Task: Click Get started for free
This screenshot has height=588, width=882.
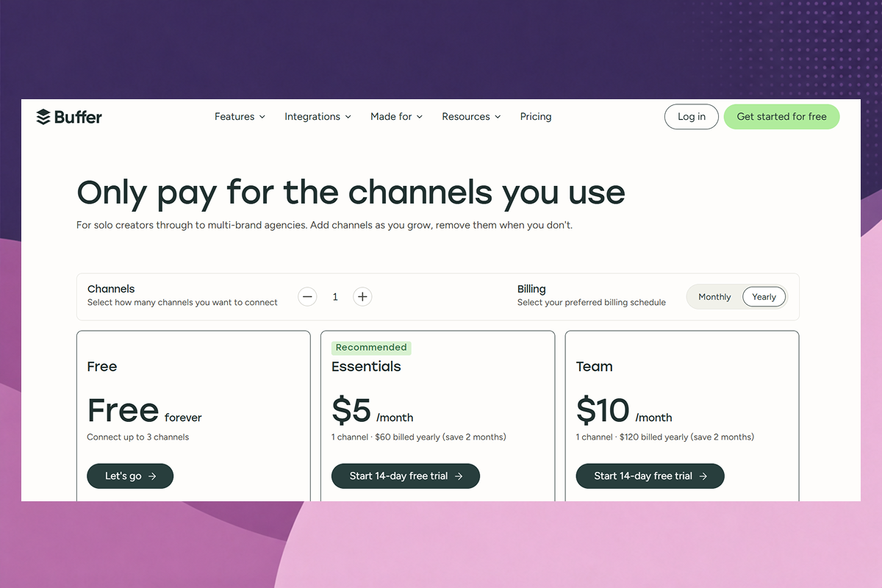Action: pos(781,117)
